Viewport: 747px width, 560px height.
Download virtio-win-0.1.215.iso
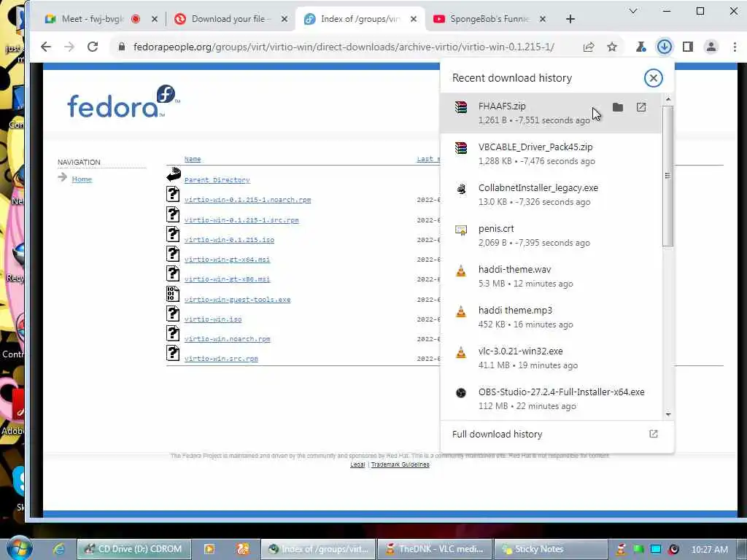tap(229, 240)
